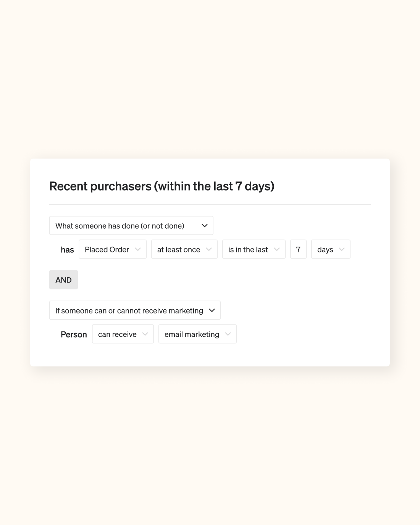Click the chevron beside 'at least once'
This screenshot has width=420, height=525.
209,249
